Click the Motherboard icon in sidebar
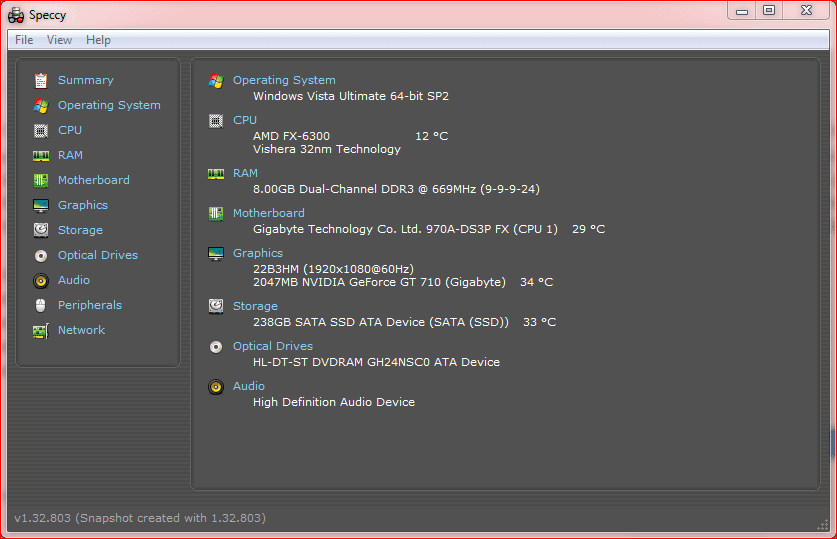Image resolution: width=837 pixels, height=539 pixels. coord(41,180)
